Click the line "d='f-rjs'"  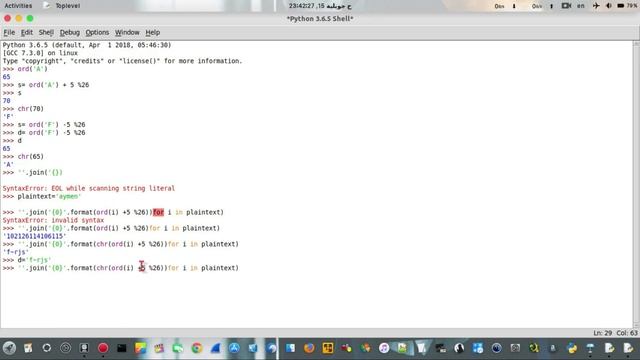click(x=27, y=260)
